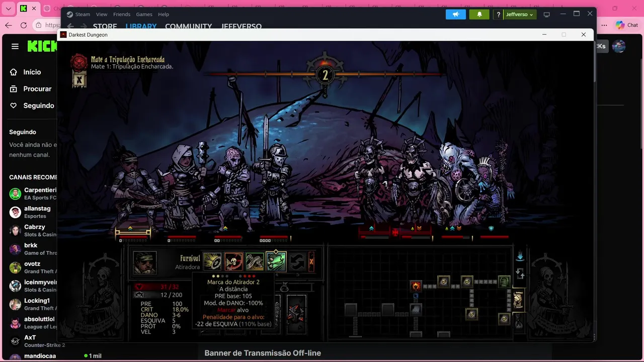The width and height of the screenshot is (644, 362).
Task: Click the swap arrows icon beside the map
Action: pos(520,274)
